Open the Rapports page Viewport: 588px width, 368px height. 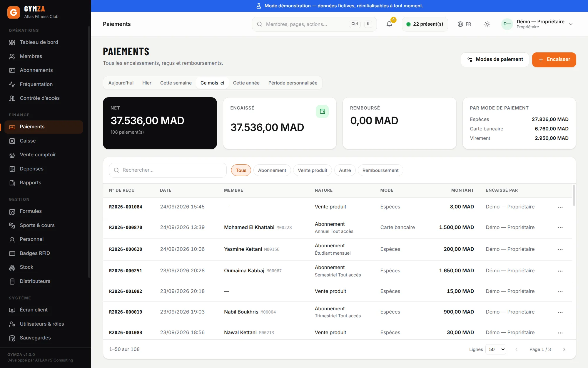(44, 183)
